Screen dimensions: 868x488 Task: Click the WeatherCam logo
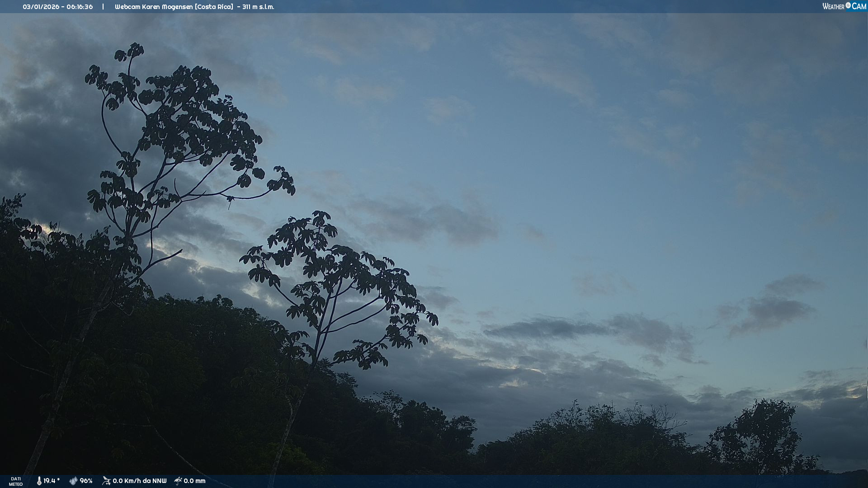(844, 6)
